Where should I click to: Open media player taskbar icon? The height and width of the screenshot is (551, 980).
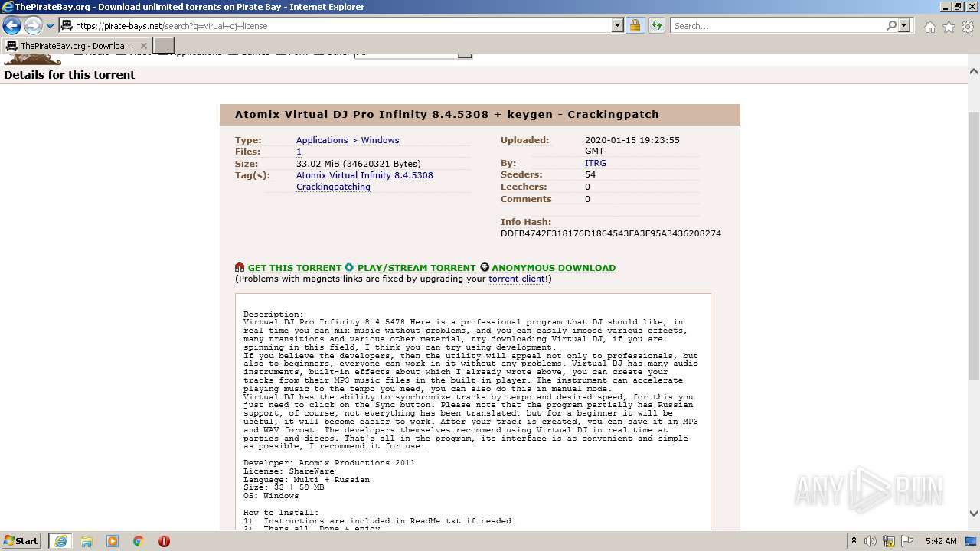pyautogui.click(x=113, y=541)
